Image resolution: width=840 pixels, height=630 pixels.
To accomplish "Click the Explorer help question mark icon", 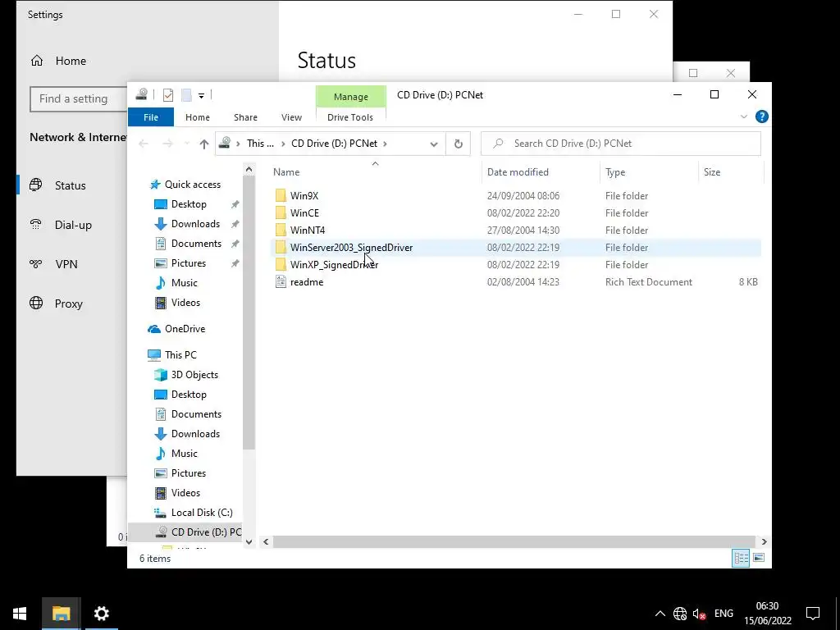I will click(x=761, y=116).
